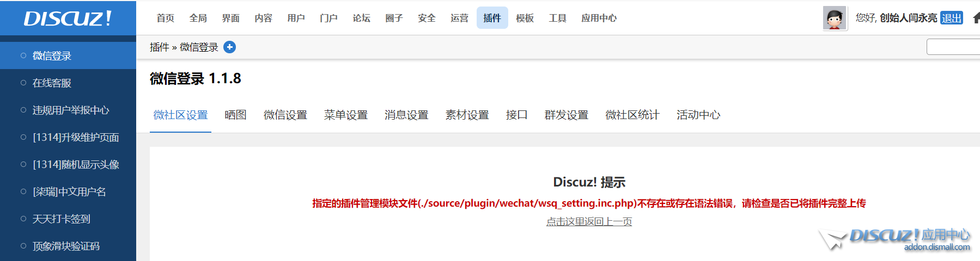Open the 圈子 top menu

(394, 18)
